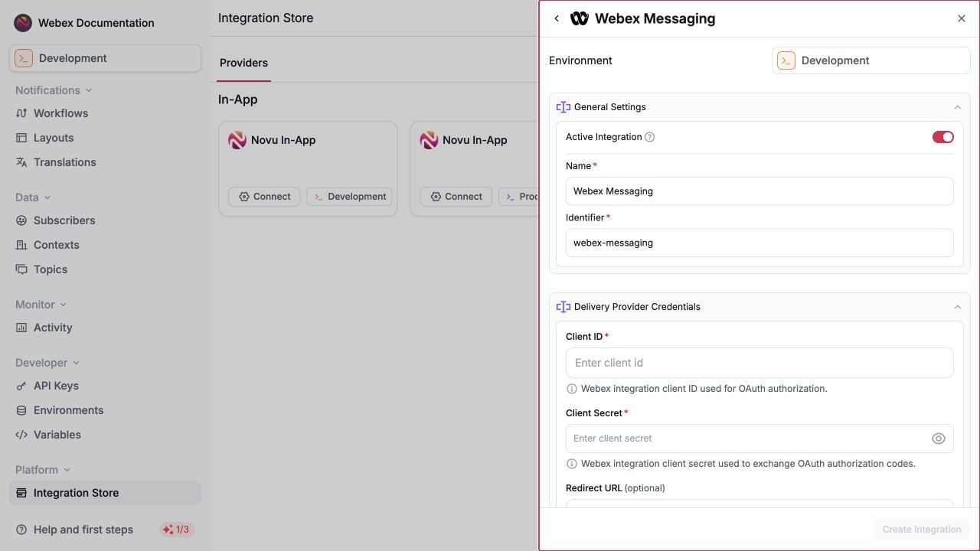Focus the Identifier input field

click(759, 243)
